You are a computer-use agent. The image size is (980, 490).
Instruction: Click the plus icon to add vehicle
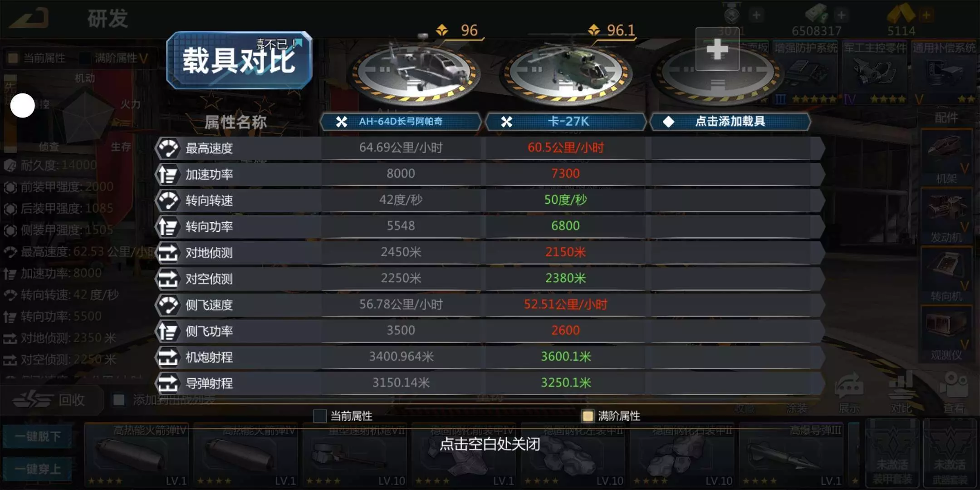coord(717,49)
